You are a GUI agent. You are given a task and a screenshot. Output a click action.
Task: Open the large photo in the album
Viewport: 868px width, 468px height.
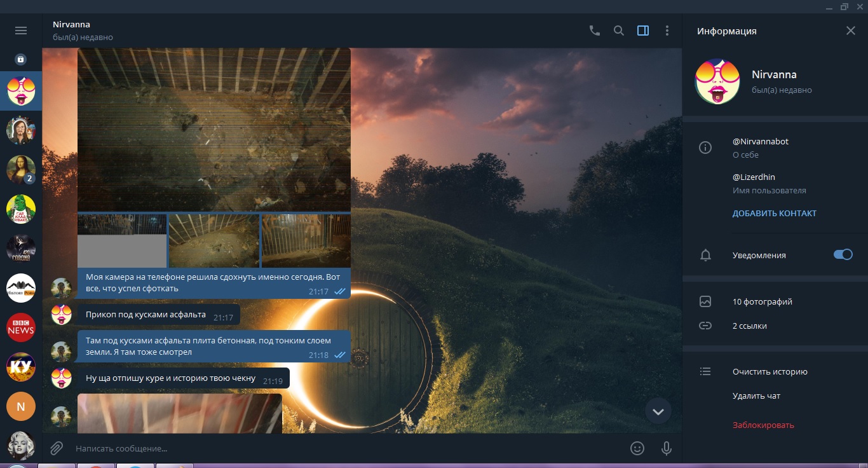214,130
